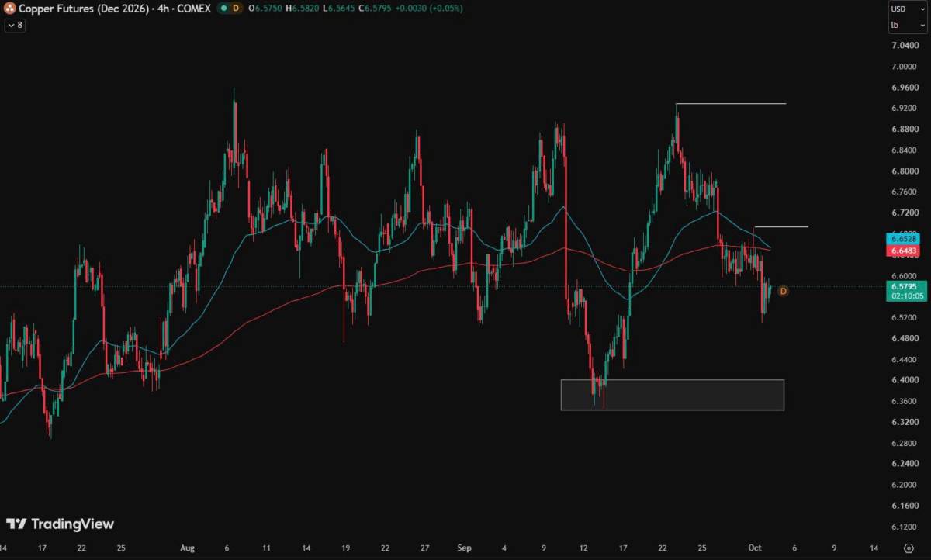Click the D delayed-data badge in the header
Screen dimensions: 931x560
pos(236,9)
